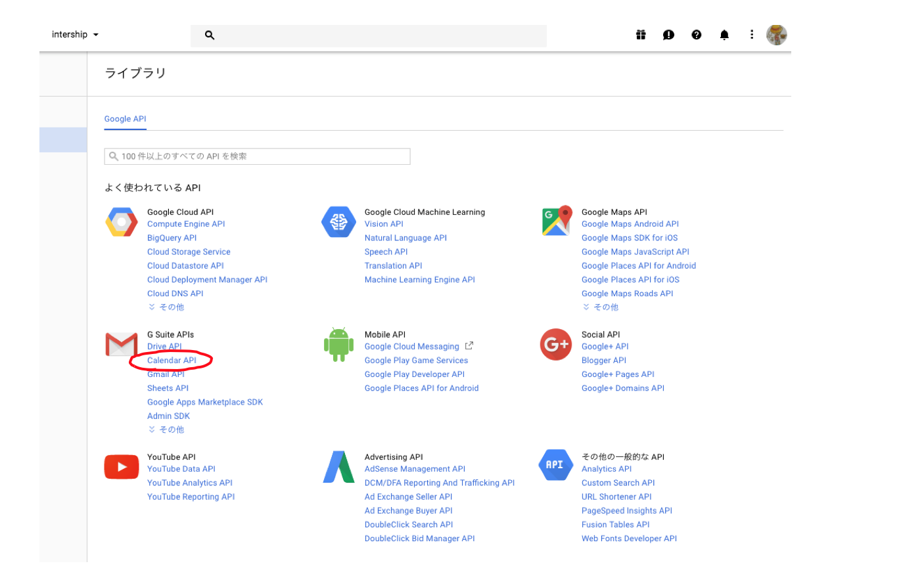Open YouTube Reporting API link
The height and width of the screenshot is (574, 924).
coord(191,497)
